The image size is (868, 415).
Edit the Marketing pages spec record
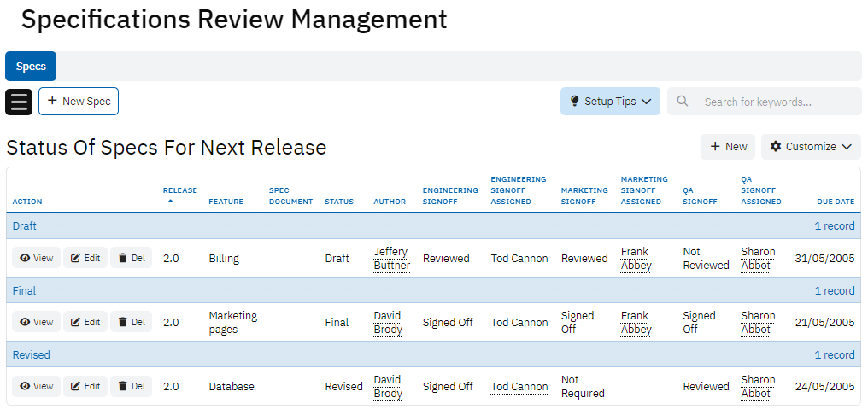85,322
